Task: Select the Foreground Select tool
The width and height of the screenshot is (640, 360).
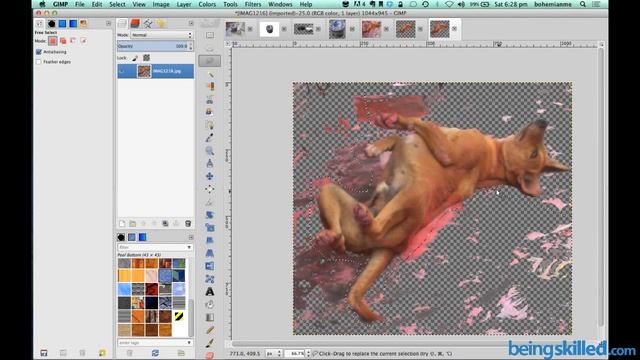Action: click(x=210, y=112)
